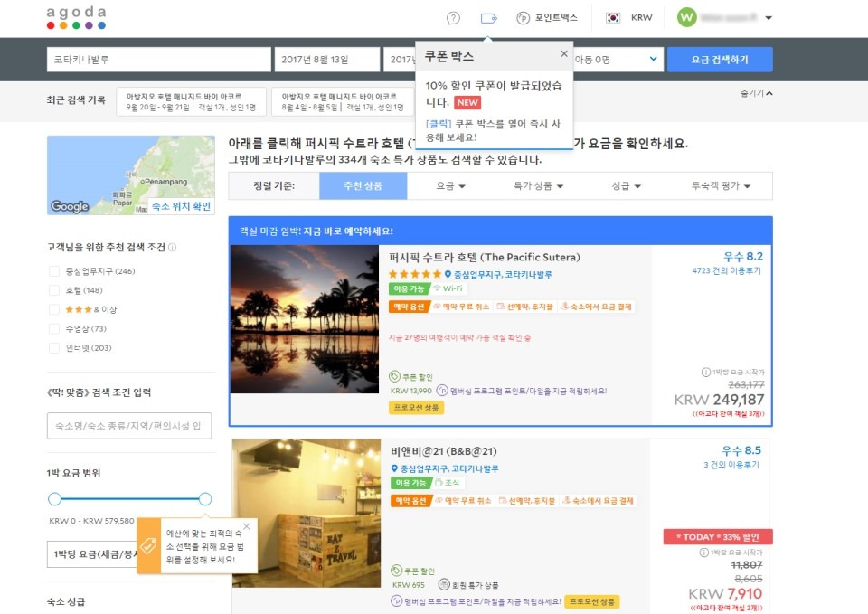Check the 호텔 (148) filter
The image size is (868, 614).
click(x=54, y=290)
